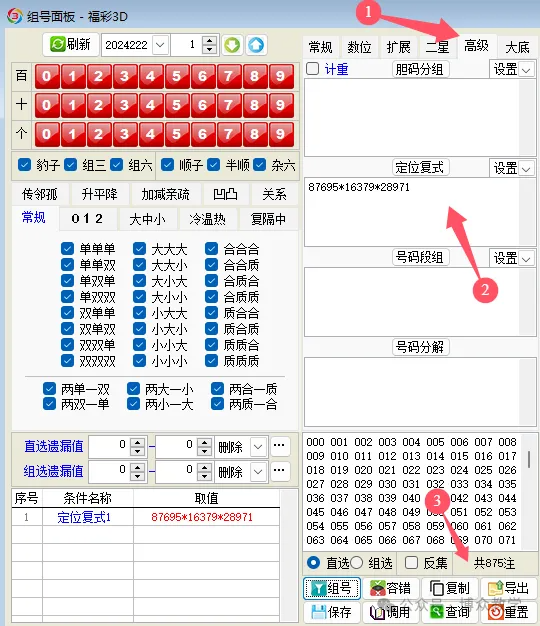This screenshot has width=540, height=626.
Task: Enable the 计重 checkbox
Action: click(313, 69)
